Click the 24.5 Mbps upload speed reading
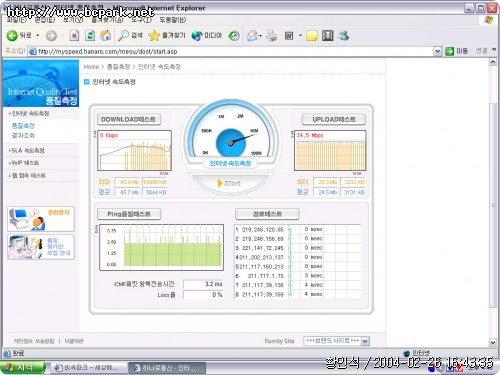This screenshot has height=375, width=500. 310,135
